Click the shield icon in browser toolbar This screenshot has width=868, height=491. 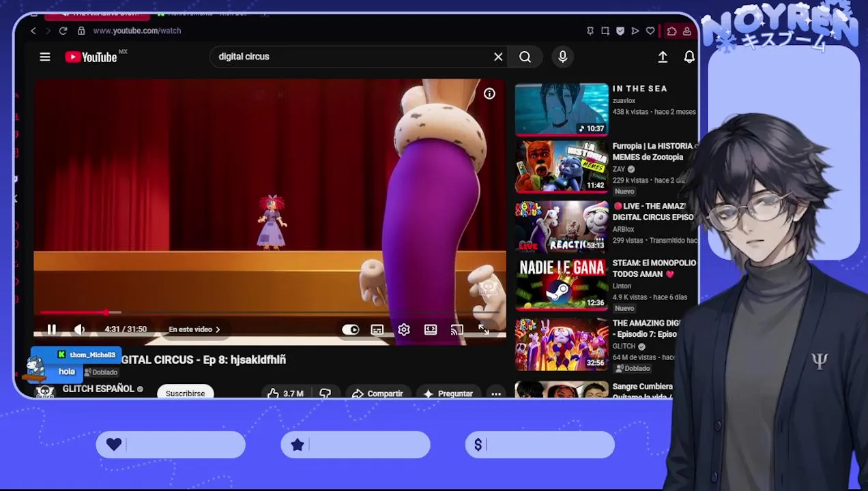[x=620, y=31]
